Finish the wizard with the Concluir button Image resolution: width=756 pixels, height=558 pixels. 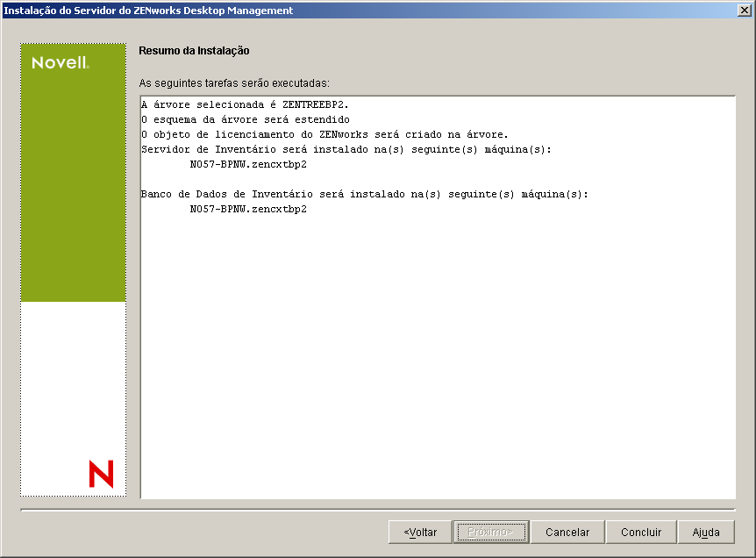(x=641, y=532)
